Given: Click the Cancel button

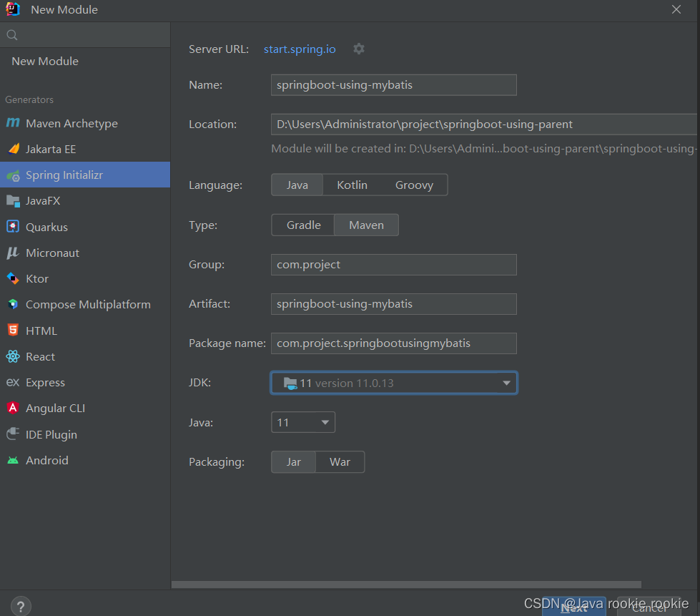Looking at the screenshot, I should pyautogui.click(x=649, y=607).
